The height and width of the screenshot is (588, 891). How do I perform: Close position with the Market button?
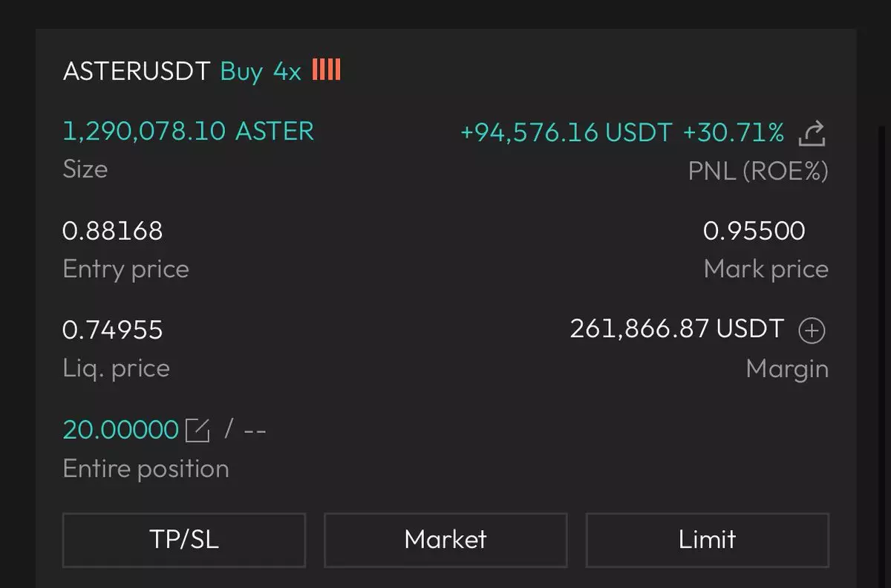446,540
